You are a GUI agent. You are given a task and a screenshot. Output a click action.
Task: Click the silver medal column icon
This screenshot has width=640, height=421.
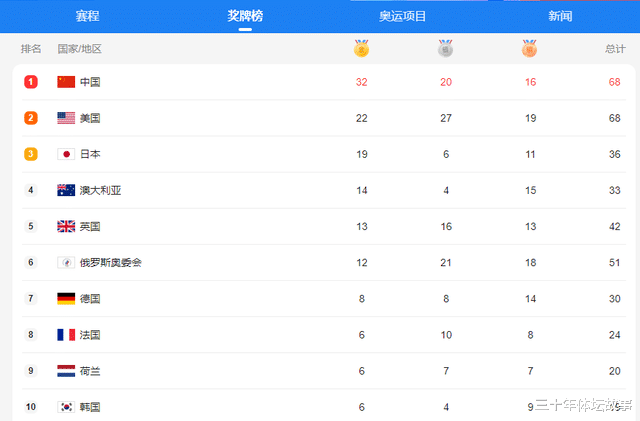(x=445, y=48)
